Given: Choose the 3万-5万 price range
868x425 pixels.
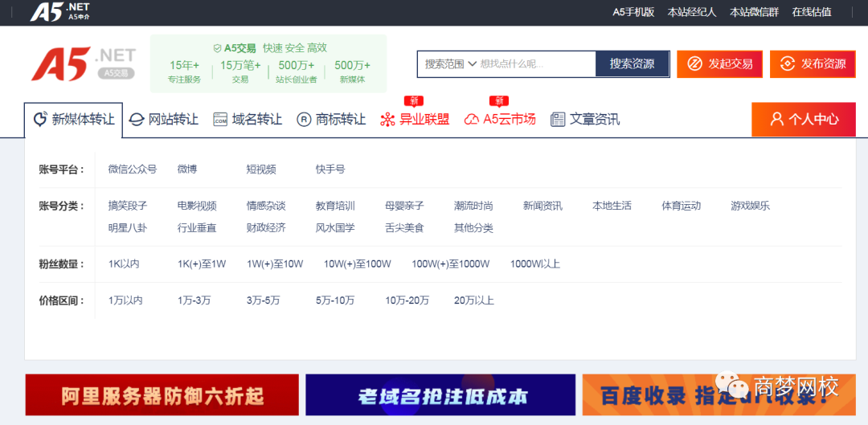Looking at the screenshot, I should pos(263,300).
